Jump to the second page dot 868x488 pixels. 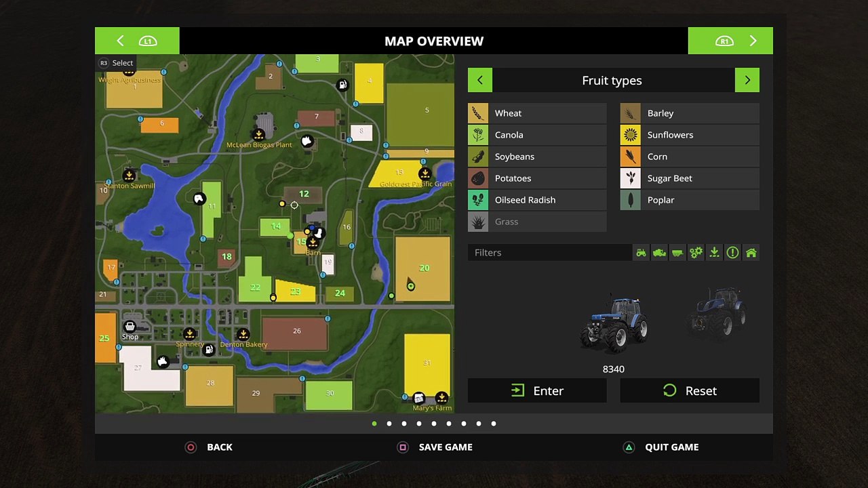389,424
